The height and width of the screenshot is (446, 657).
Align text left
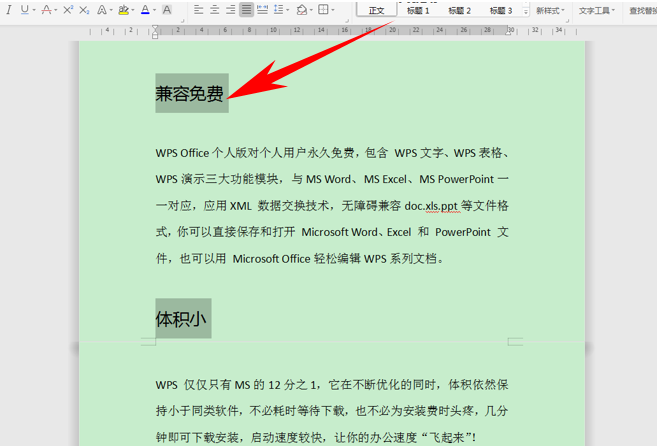(199, 10)
